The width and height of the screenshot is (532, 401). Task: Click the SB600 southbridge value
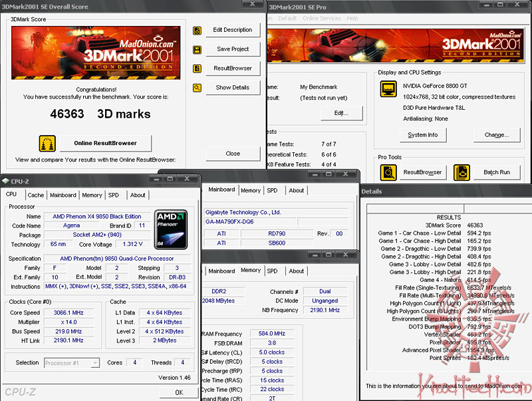click(x=277, y=243)
